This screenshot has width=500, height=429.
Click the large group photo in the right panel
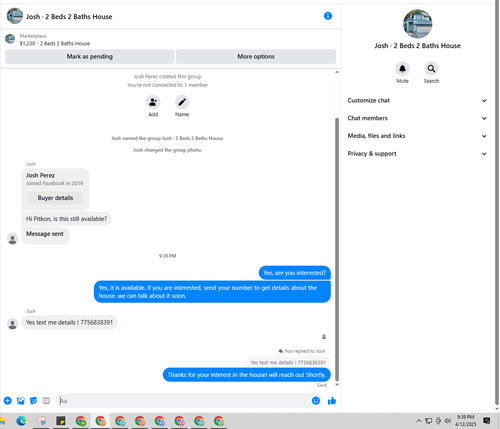coord(417,24)
